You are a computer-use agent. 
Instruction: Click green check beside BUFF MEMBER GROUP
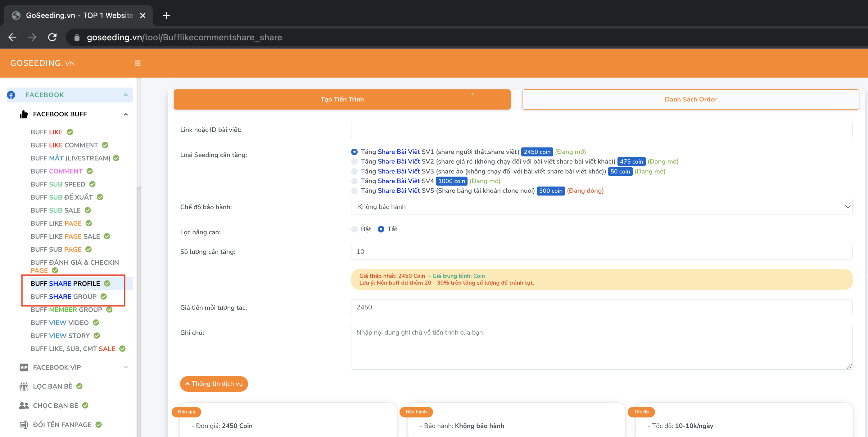[x=110, y=310]
